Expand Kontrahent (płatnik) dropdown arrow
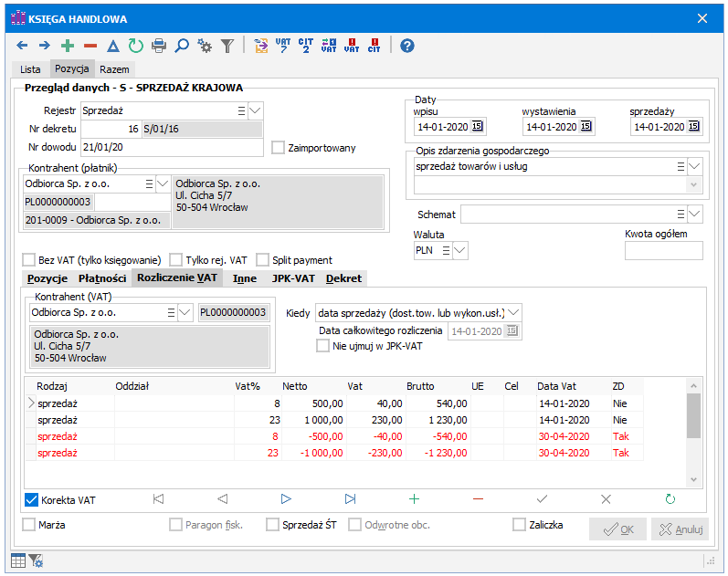This screenshot has width=728, height=576. [x=163, y=183]
